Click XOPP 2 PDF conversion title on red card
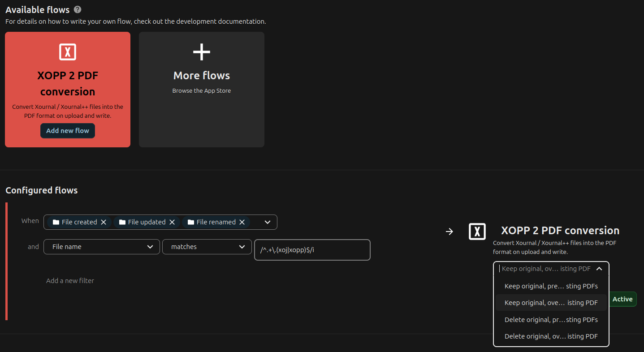The image size is (644, 352). [68, 83]
